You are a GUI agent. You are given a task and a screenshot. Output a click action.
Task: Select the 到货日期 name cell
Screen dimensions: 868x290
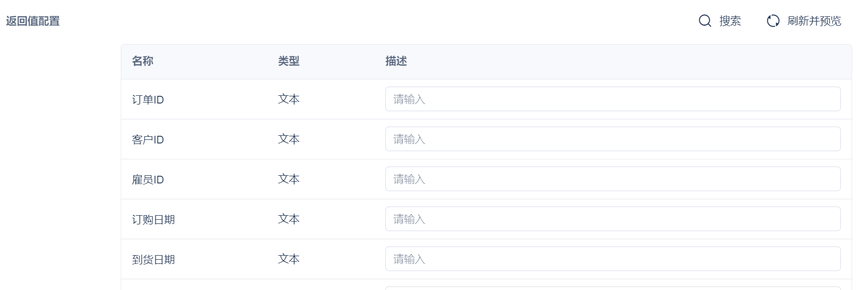point(154,259)
